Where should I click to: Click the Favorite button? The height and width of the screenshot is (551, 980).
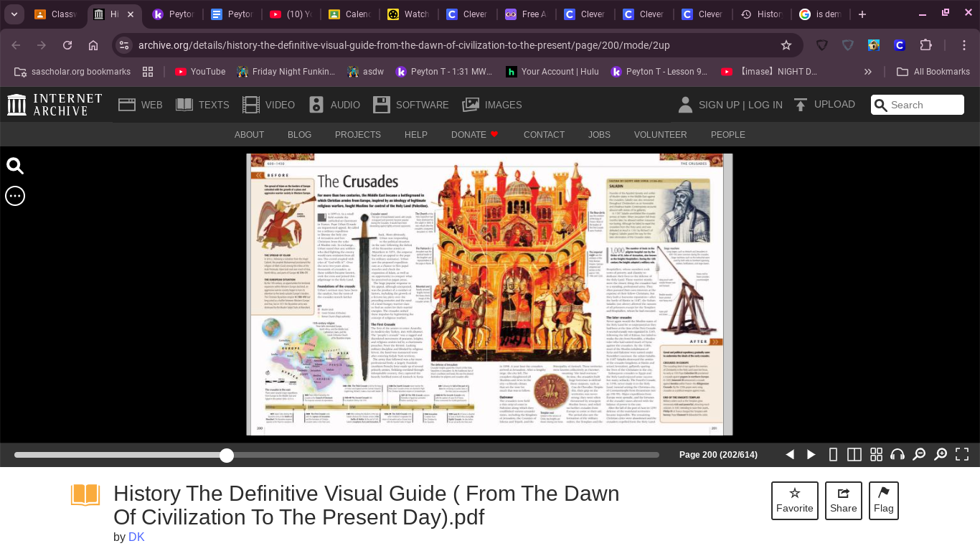click(x=794, y=500)
